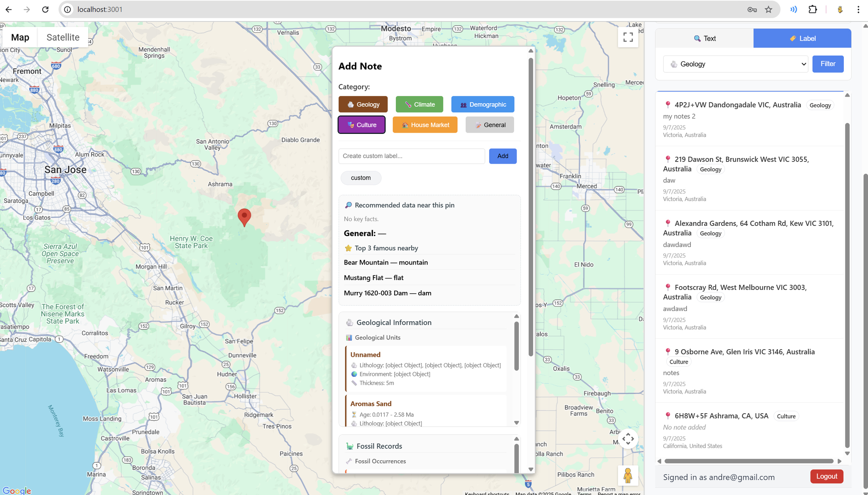Image resolution: width=868 pixels, height=495 pixels.
Task: Click the red map pin marker
Action: point(244,217)
